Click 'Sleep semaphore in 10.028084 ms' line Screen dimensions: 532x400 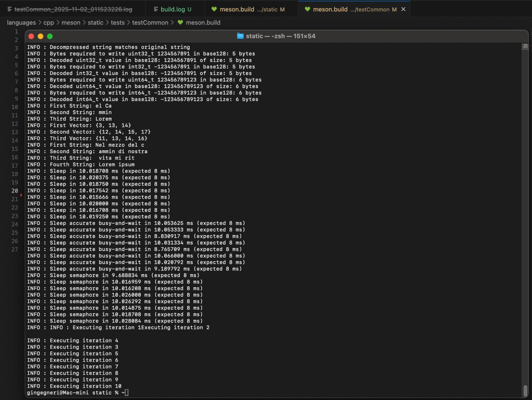click(115, 321)
